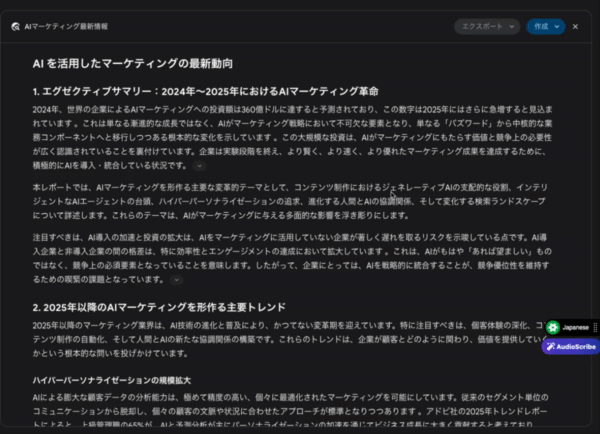The height and width of the screenshot is (434, 600).
Task: Click the green gear icon beside Japanese
Action: click(553, 327)
